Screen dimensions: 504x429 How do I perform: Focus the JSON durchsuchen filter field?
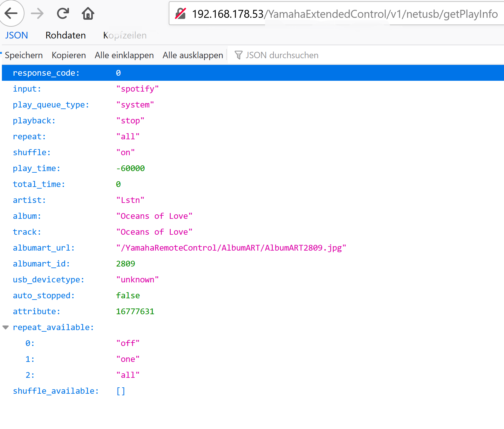[282, 55]
